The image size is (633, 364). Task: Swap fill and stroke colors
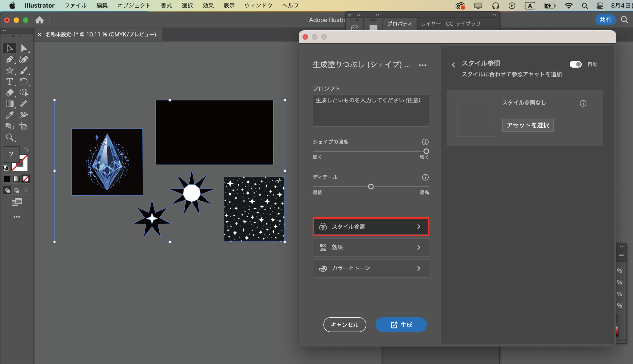coord(26,149)
